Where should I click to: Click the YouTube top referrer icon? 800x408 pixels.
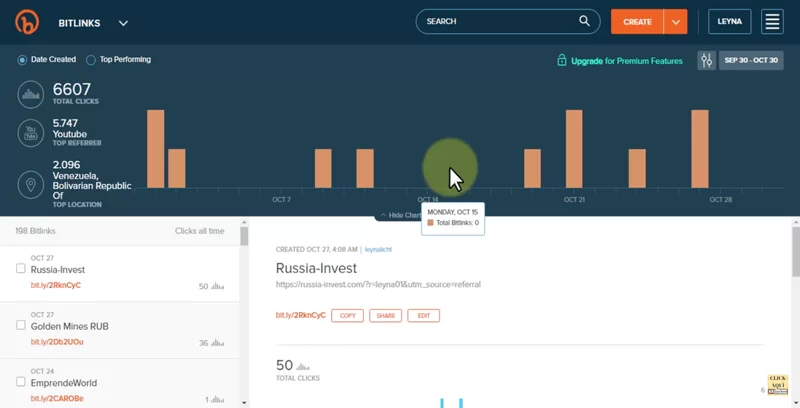[x=31, y=133]
